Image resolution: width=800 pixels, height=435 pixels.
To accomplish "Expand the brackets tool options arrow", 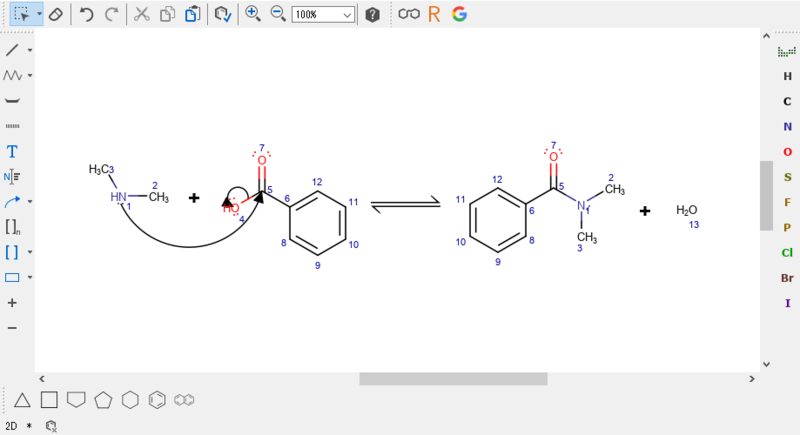I will (30, 252).
